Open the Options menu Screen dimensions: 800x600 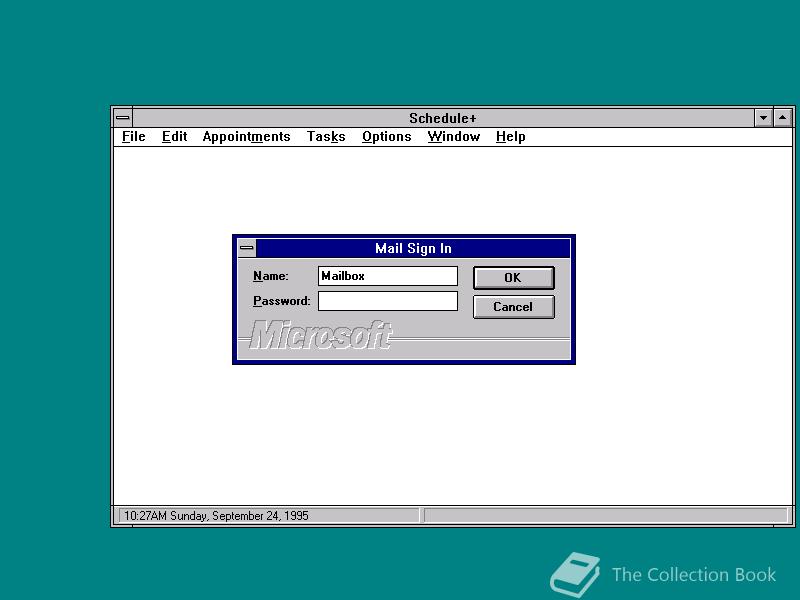[387, 137]
